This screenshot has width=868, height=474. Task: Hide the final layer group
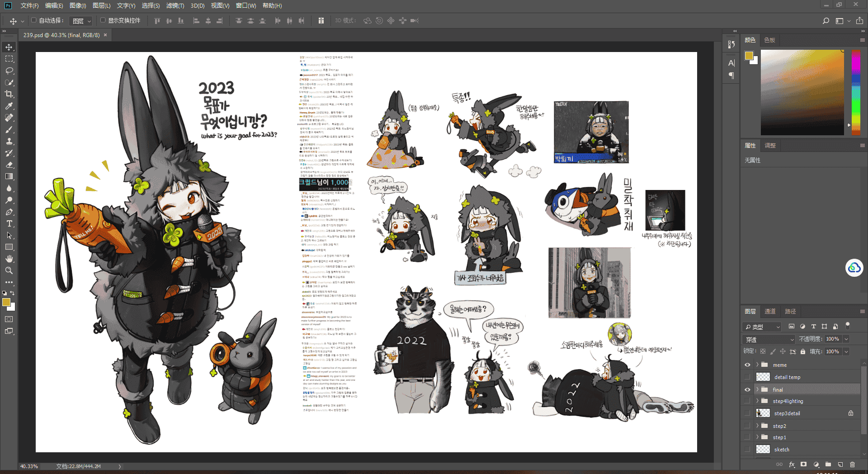(x=747, y=389)
